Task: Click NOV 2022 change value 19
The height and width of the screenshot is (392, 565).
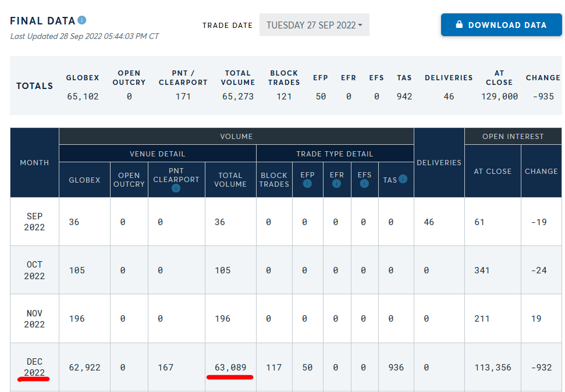Action: click(536, 319)
